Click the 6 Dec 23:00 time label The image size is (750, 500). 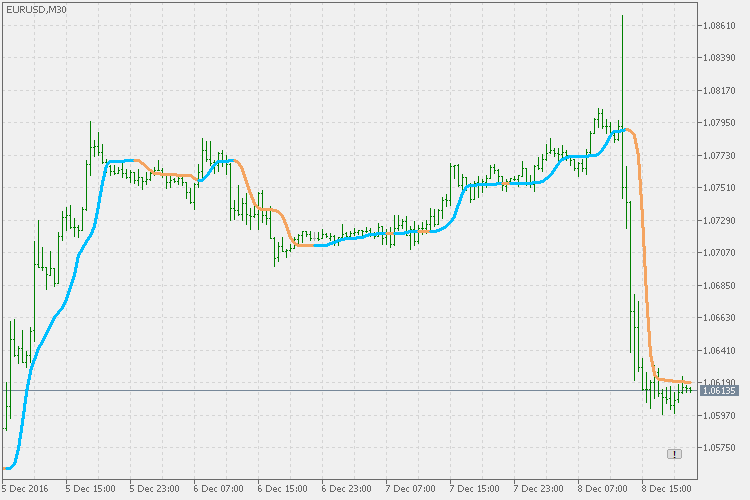pyautogui.click(x=346, y=489)
